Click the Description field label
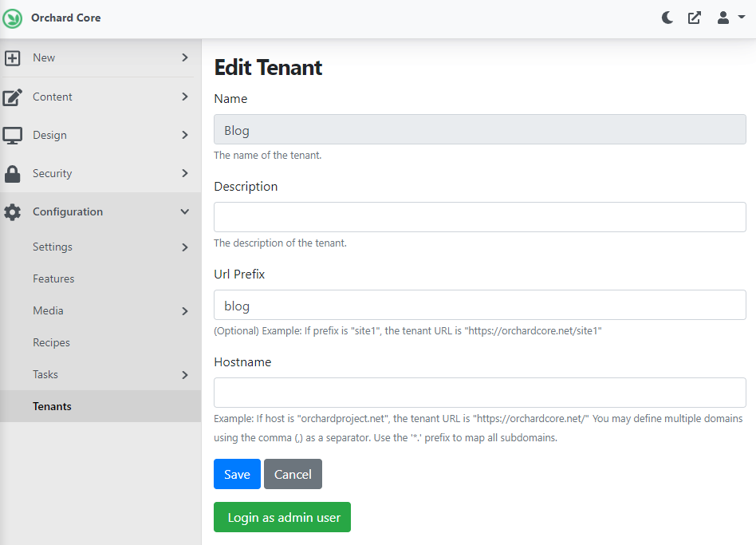This screenshot has width=756, height=545. pyautogui.click(x=246, y=187)
